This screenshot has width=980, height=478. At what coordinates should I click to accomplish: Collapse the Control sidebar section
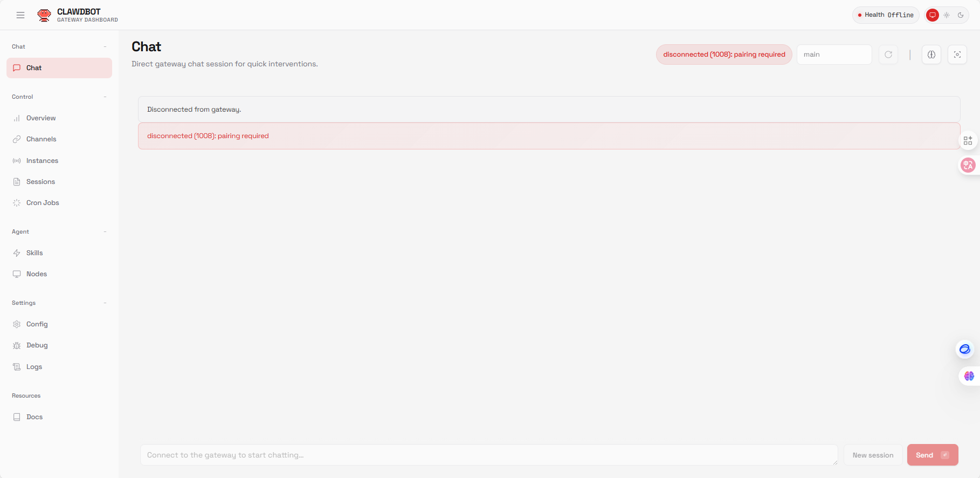105,97
